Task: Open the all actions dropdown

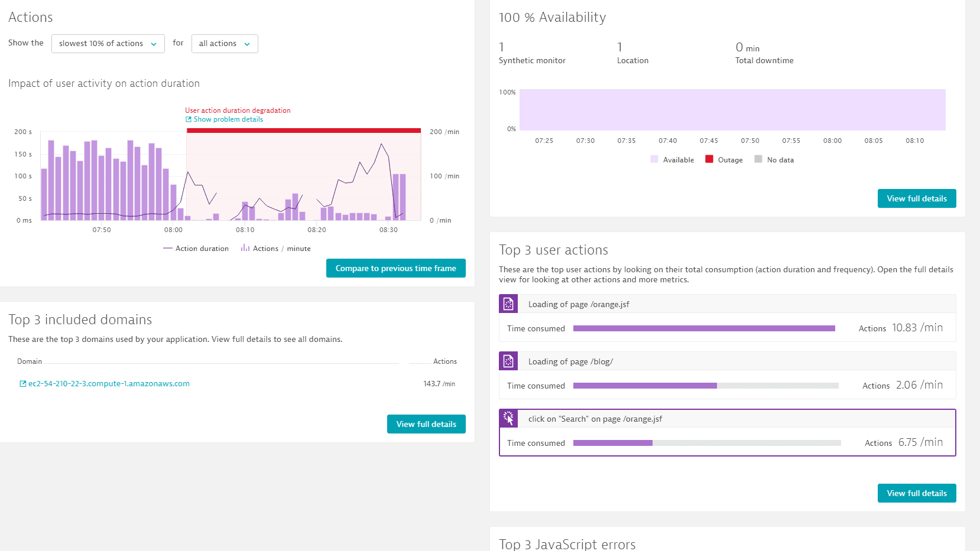Action: click(x=225, y=44)
